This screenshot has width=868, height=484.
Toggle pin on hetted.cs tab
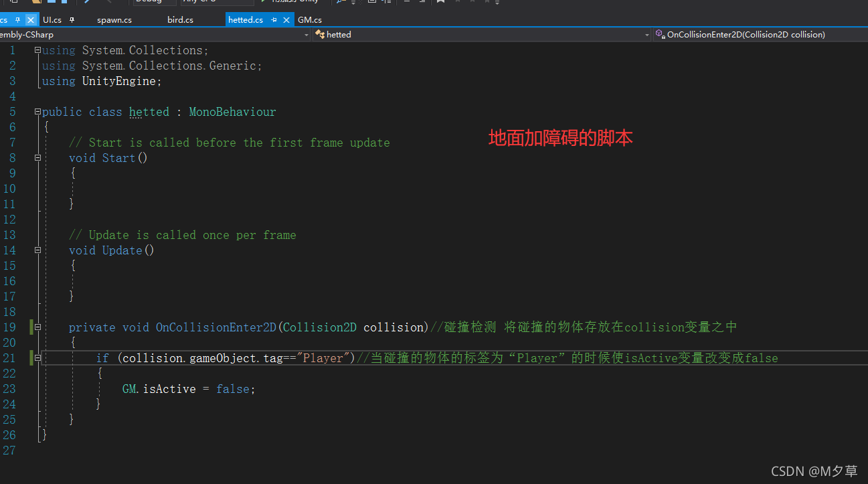tap(274, 20)
